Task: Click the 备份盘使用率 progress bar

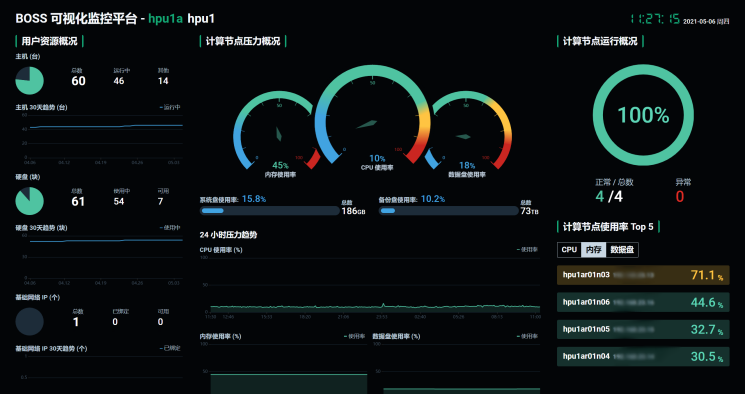Action: point(449,211)
